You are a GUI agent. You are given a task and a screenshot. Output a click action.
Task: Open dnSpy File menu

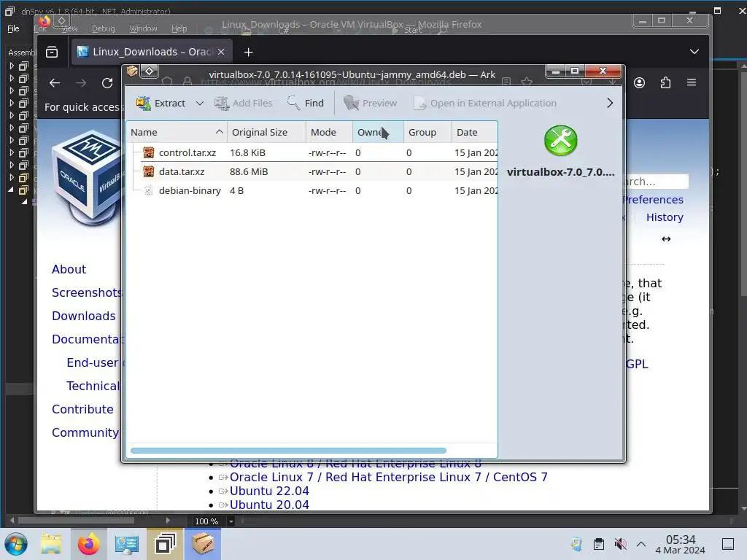(13, 28)
